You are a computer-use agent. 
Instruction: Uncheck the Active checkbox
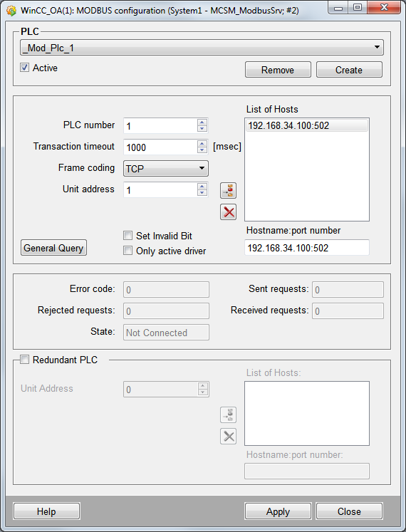click(24, 68)
